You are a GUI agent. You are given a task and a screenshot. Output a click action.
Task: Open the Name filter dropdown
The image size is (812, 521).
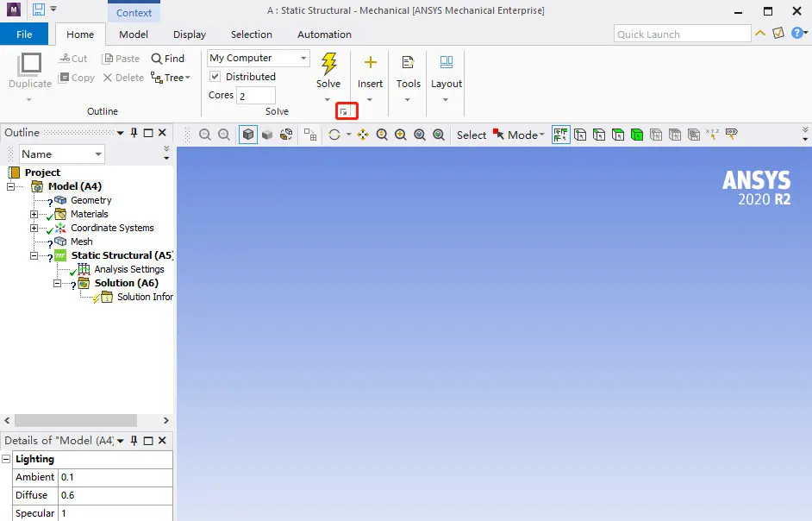click(62, 154)
